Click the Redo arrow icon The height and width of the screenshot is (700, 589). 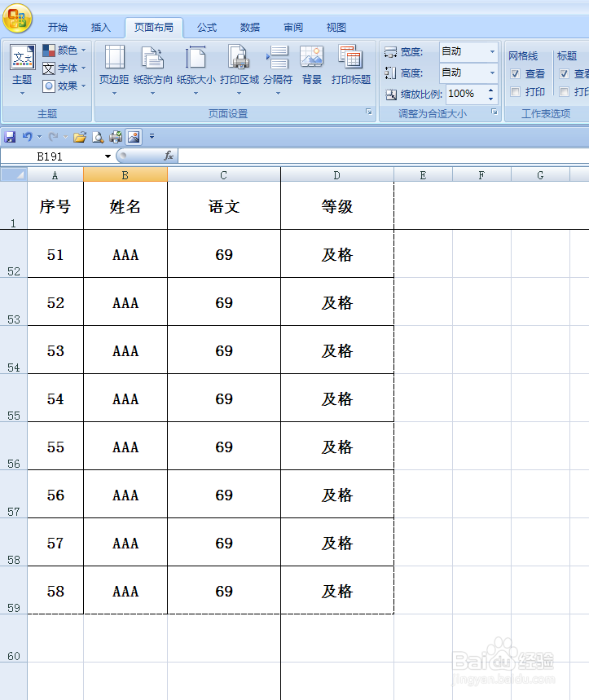pos(53,137)
